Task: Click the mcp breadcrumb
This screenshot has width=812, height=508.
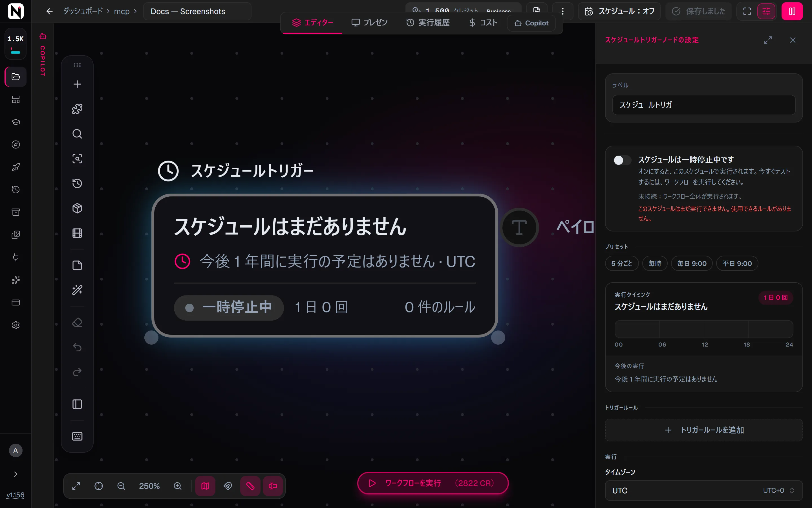Action: [122, 11]
